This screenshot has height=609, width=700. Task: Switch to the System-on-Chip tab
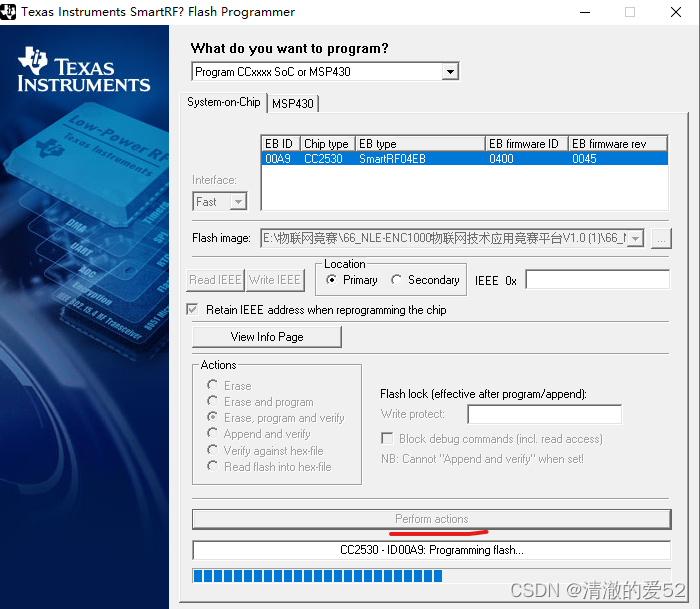(224, 102)
